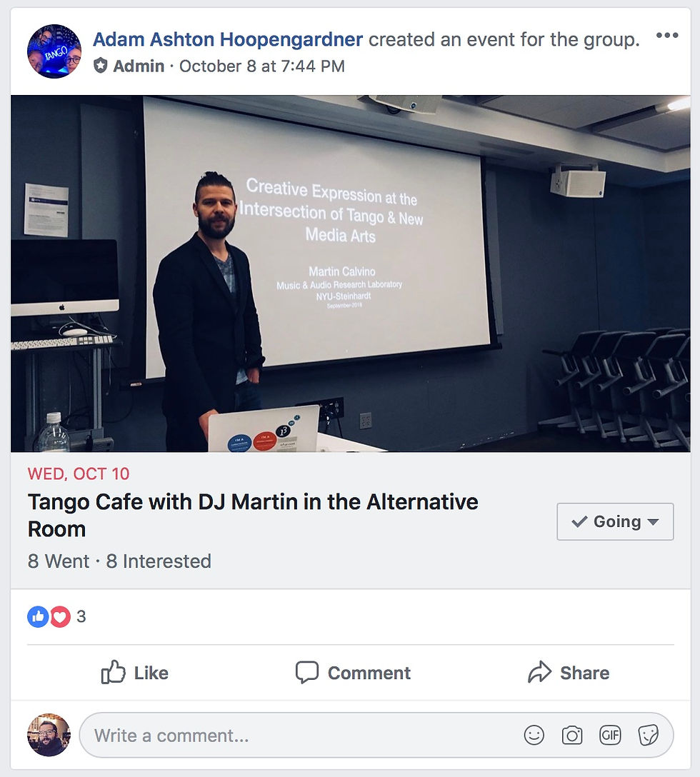
Task: Attach a photo using the camera icon
Action: [572, 735]
